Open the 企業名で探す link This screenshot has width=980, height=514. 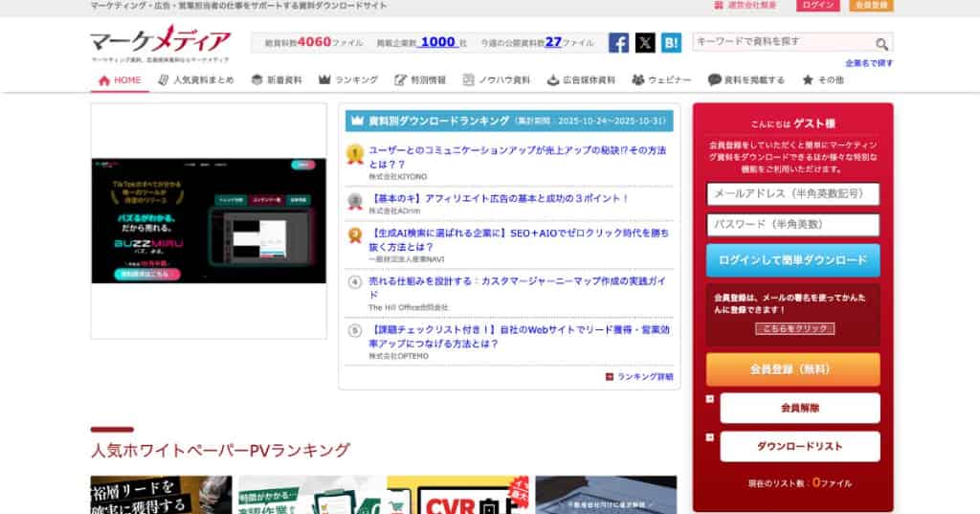tap(869, 63)
